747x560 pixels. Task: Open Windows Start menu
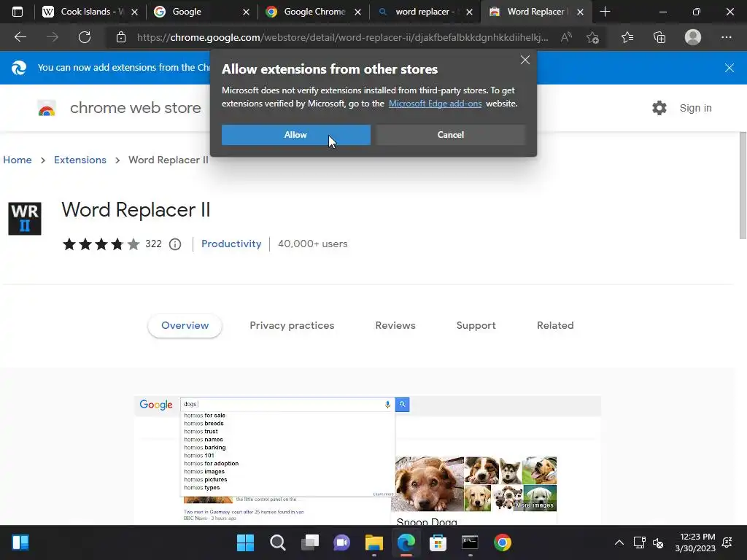click(x=246, y=542)
